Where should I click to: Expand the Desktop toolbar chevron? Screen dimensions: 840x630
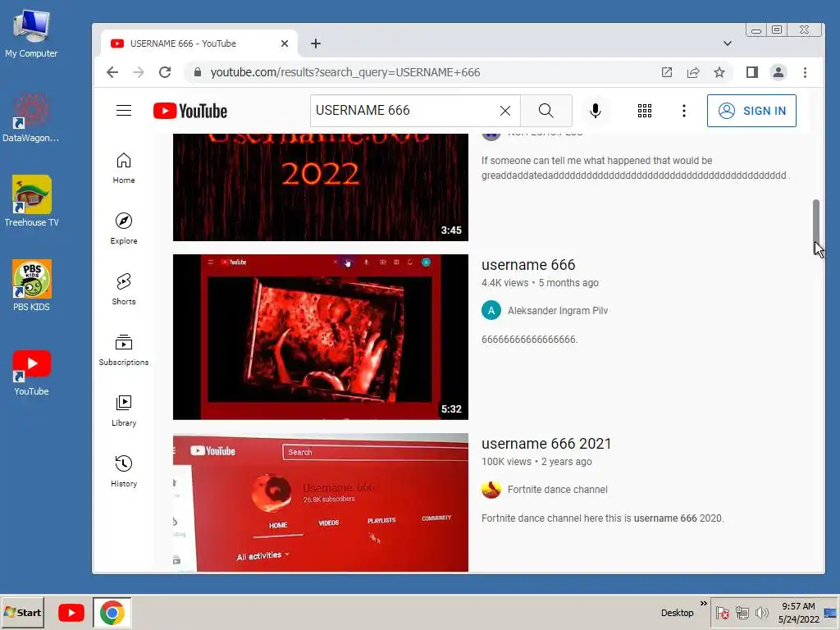coord(703,604)
